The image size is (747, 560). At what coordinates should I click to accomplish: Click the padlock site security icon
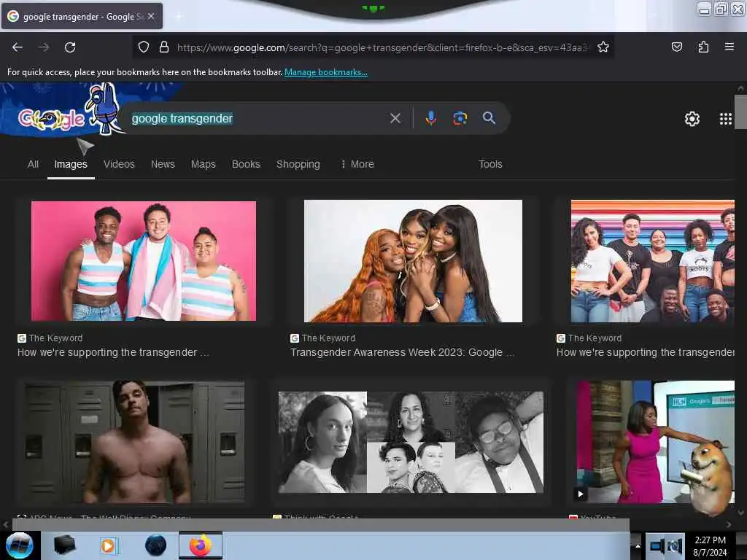[x=164, y=47]
